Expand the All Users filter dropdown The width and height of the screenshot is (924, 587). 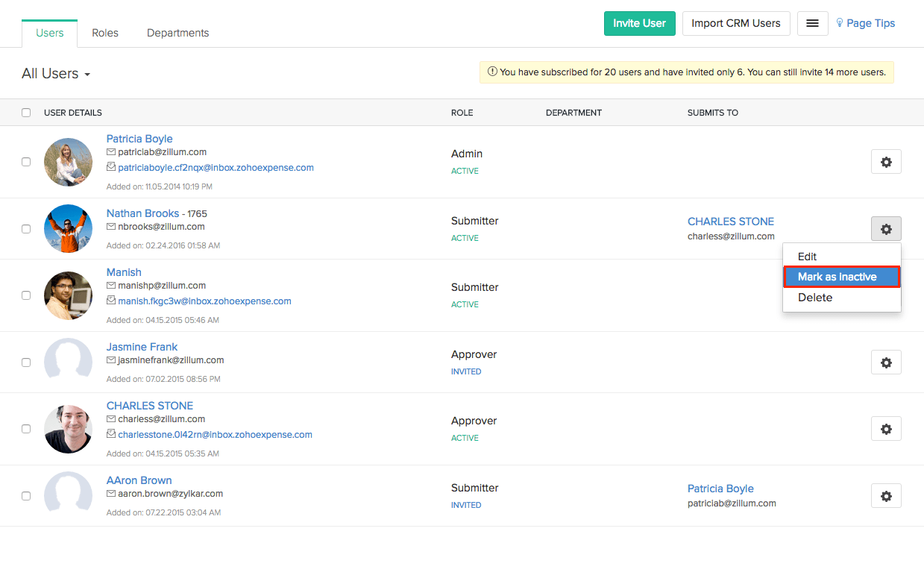tap(56, 74)
